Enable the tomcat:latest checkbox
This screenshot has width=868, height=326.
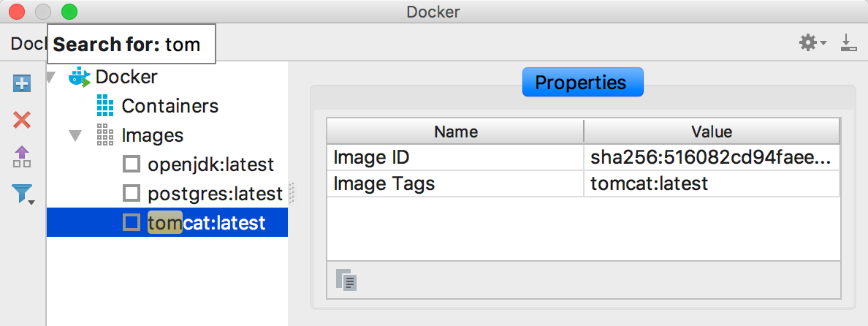click(x=132, y=222)
